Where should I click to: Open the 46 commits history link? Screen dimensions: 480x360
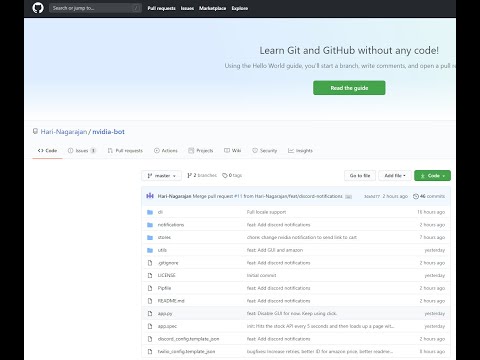pos(429,196)
